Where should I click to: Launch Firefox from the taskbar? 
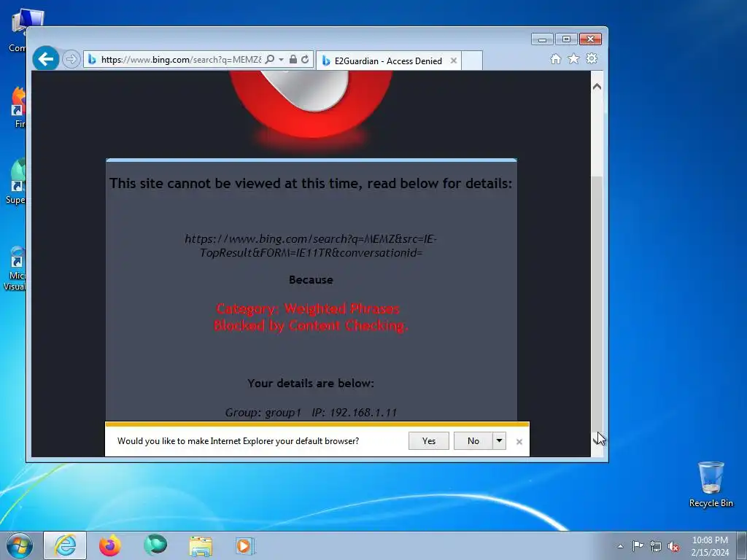coord(110,545)
